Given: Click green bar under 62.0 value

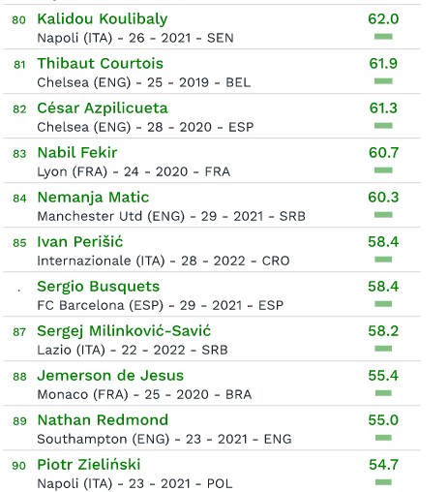Looking at the screenshot, I should (x=383, y=37).
